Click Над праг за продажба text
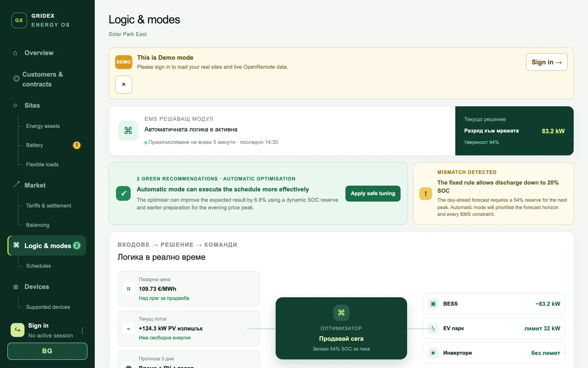The height and width of the screenshot is (368, 588). (164, 298)
